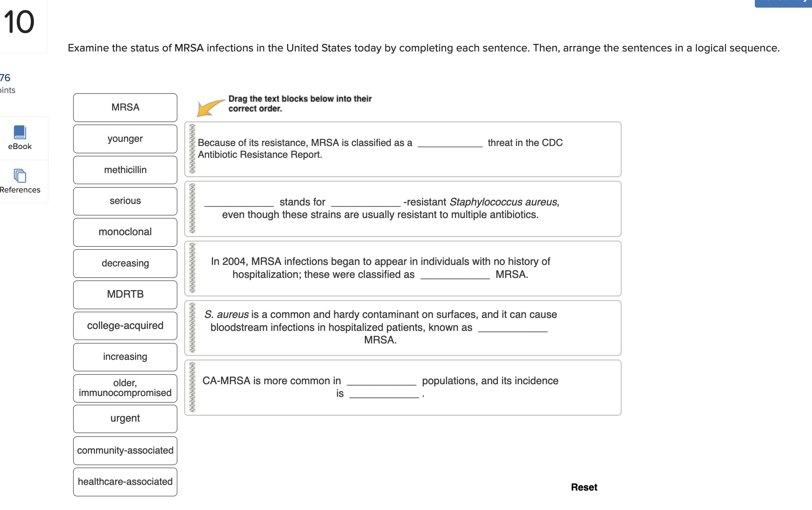Select the healthcare-associated word block

tap(125, 482)
